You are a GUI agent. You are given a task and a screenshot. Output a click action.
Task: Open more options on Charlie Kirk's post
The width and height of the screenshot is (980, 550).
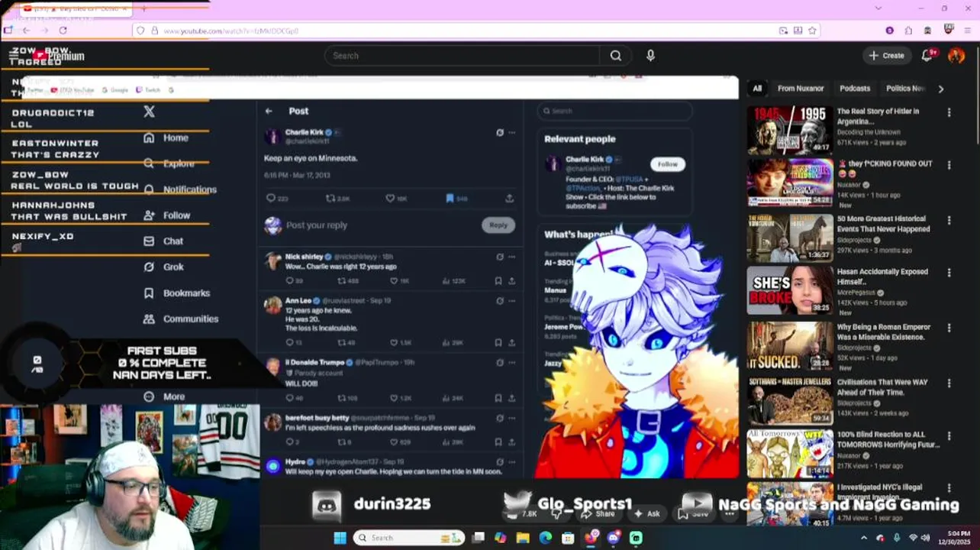[512, 132]
